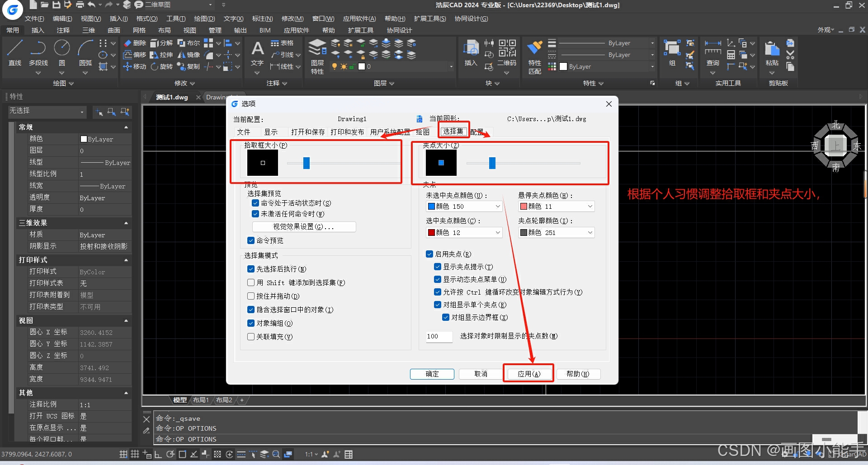Screen dimensions: 868x465
Task: Open the 图层特性 (Layer Properties) manager
Action: (317, 56)
